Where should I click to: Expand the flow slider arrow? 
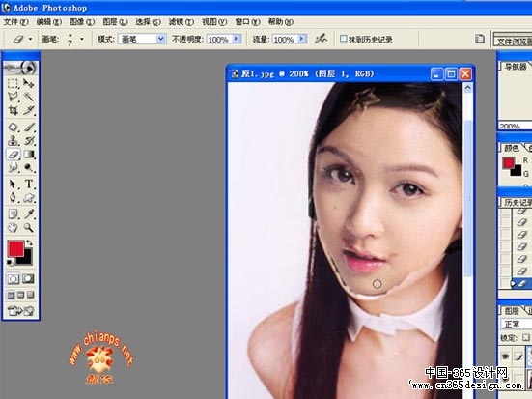pyautogui.click(x=302, y=39)
